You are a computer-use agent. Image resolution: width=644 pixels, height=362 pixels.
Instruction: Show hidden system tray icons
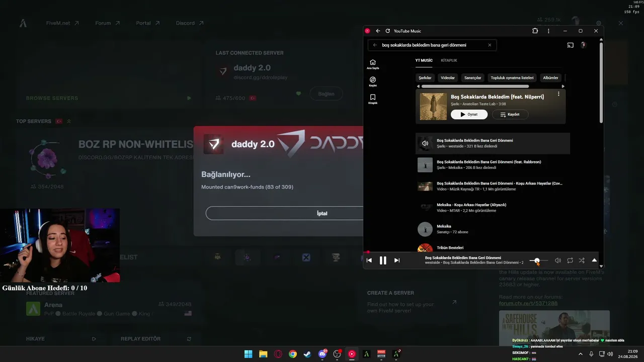581,354
